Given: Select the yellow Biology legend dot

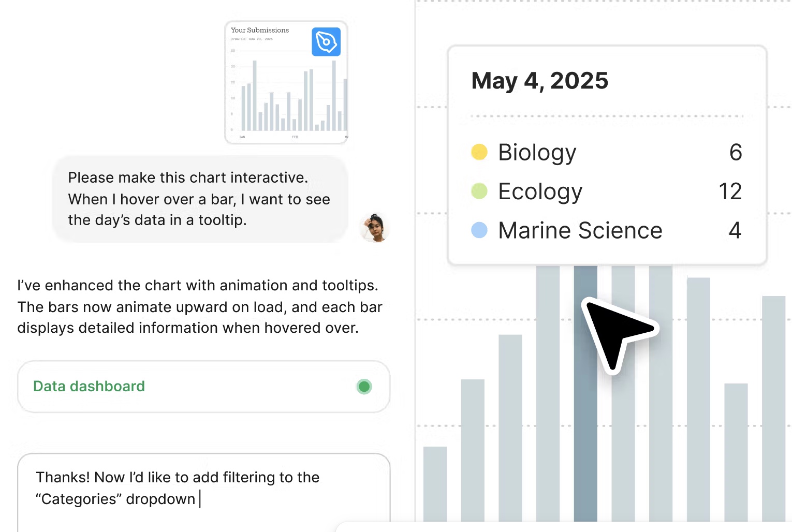Looking at the screenshot, I should [x=479, y=152].
